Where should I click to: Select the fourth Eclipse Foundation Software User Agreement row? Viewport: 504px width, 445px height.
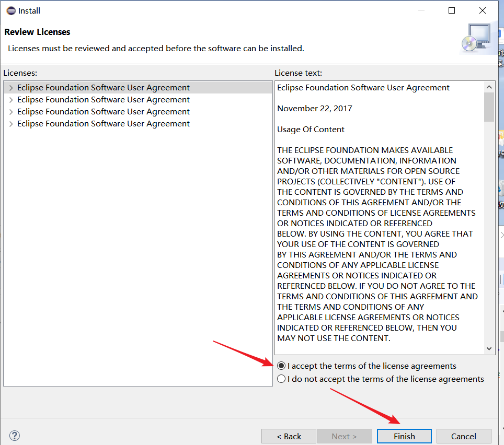click(x=138, y=124)
